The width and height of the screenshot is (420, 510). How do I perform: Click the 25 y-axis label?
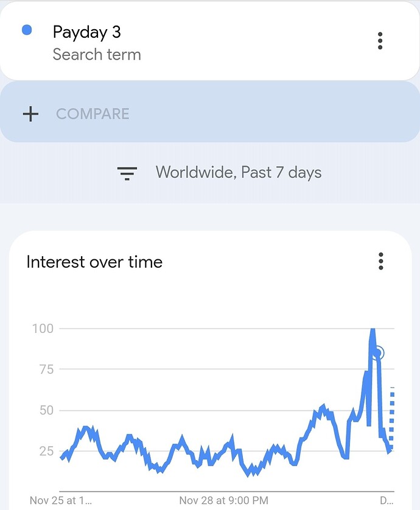pyautogui.click(x=46, y=451)
